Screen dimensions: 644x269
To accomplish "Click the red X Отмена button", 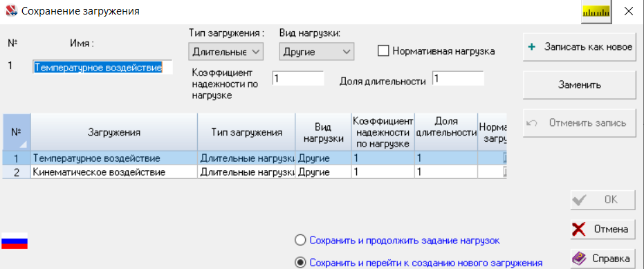I will [x=602, y=229].
